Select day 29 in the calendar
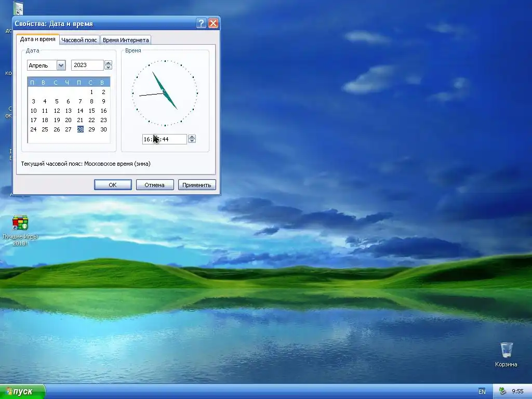Image resolution: width=532 pixels, height=399 pixels. pyautogui.click(x=91, y=129)
